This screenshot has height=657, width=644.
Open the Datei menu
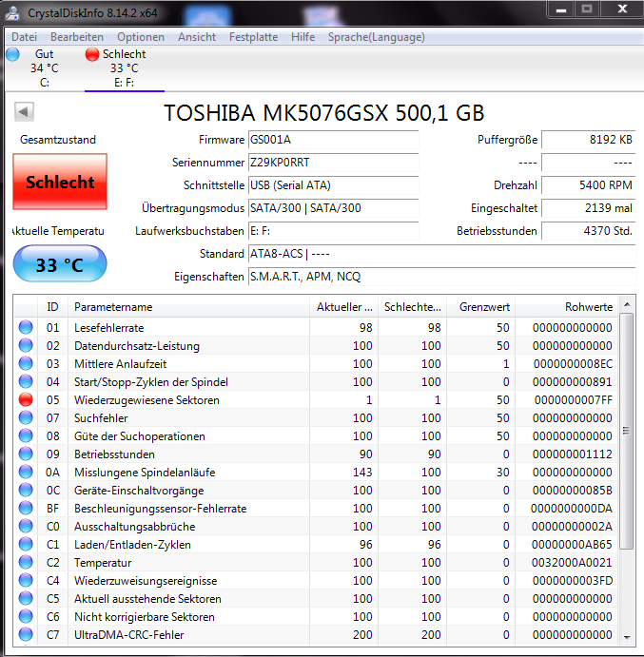pyautogui.click(x=25, y=37)
